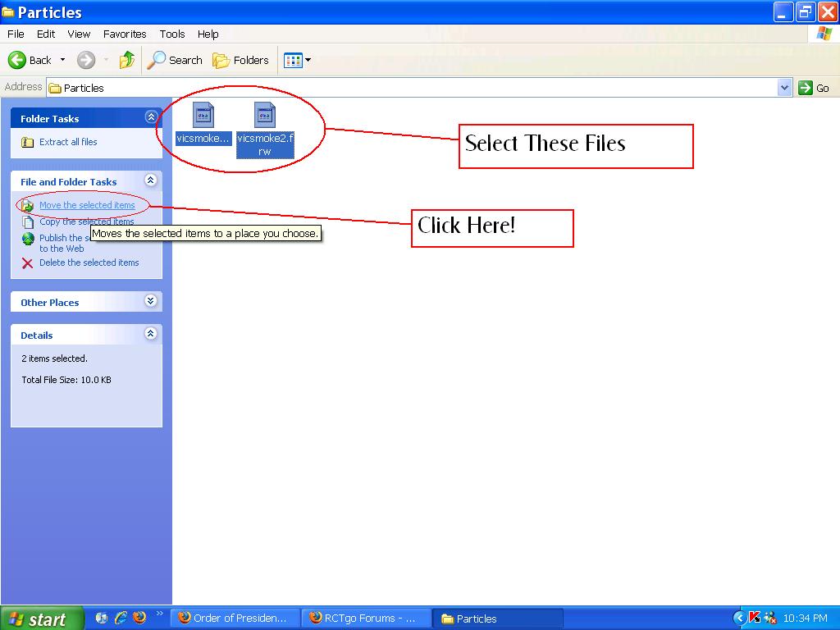
Task: Click Extract all files link
Action: pos(68,142)
